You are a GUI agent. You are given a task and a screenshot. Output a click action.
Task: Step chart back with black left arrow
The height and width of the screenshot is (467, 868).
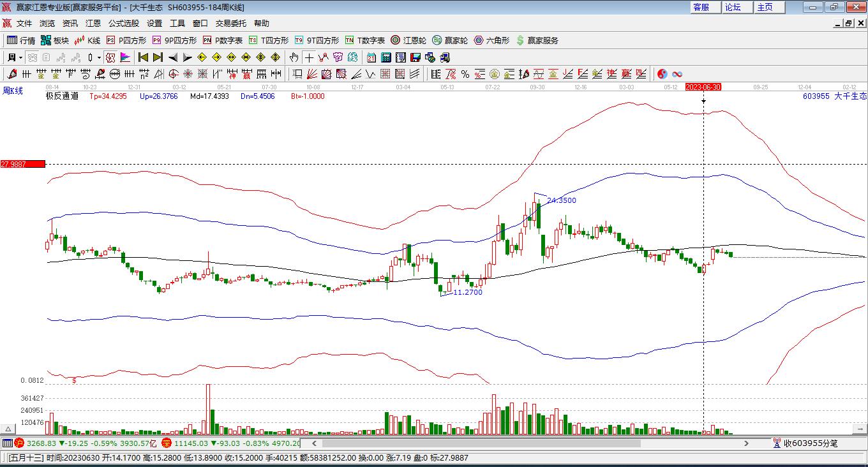[173, 57]
